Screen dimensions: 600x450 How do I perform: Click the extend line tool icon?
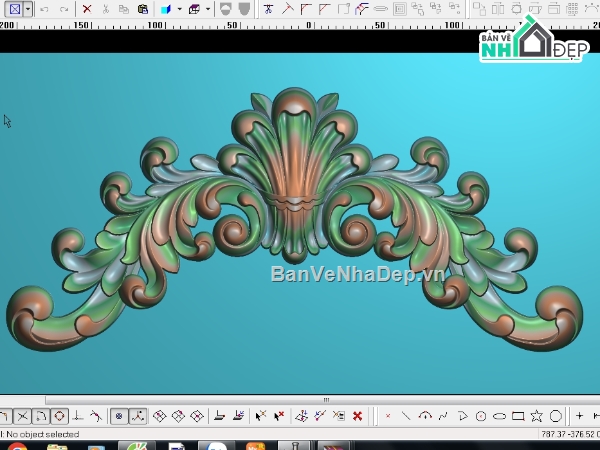coord(287,9)
